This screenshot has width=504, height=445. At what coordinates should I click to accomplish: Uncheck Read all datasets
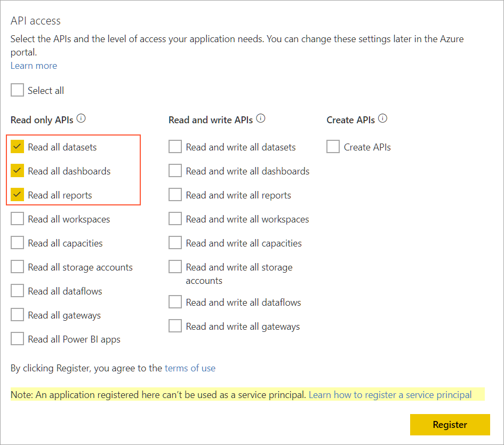(x=18, y=147)
